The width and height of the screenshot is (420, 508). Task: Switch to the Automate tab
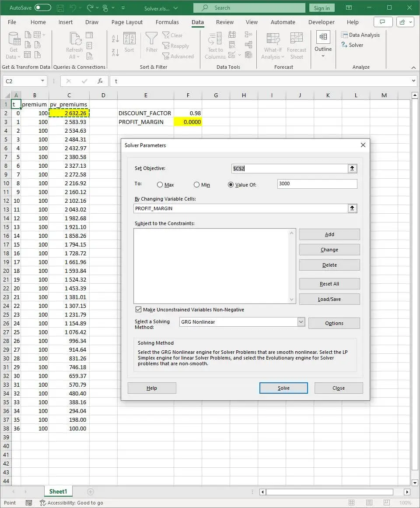[283, 22]
